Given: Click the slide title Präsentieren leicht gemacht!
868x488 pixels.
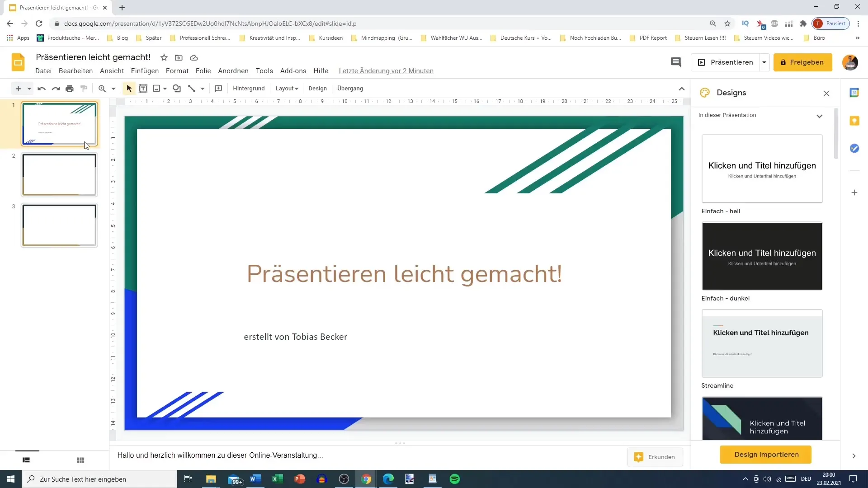Looking at the screenshot, I should tap(404, 274).
